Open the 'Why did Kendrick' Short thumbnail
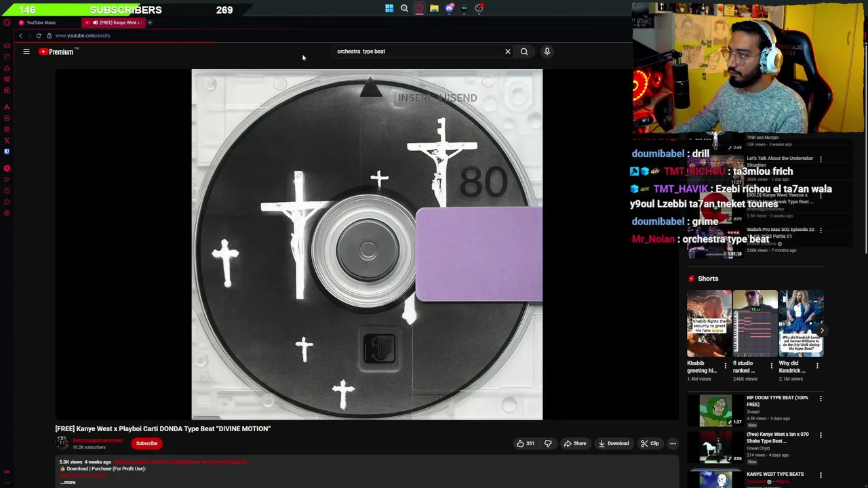The height and width of the screenshot is (488, 868). [802, 323]
